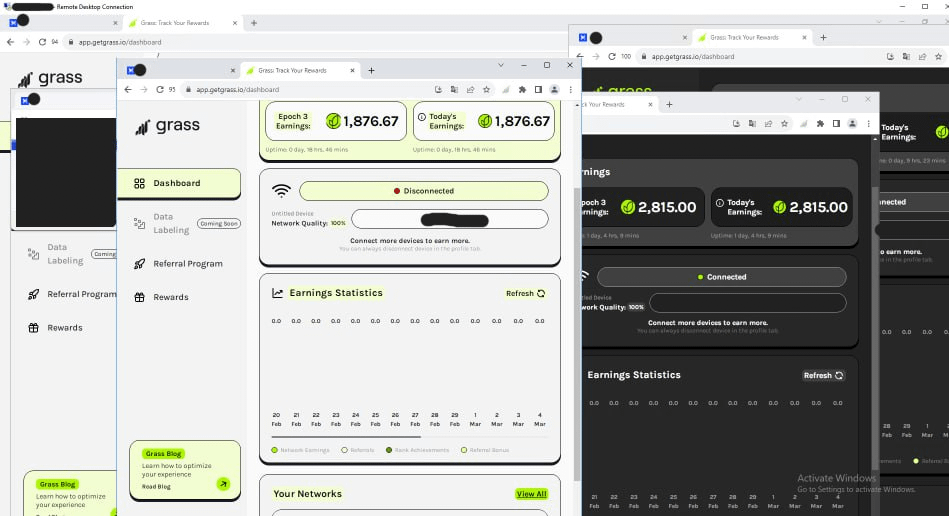The image size is (949, 516).
Task: Open the Chrome three-dot menu in the dark window
Action: (x=869, y=123)
